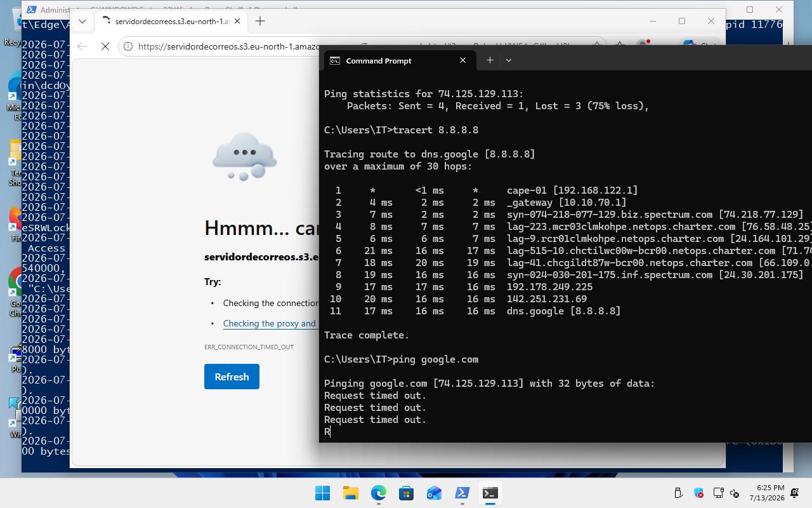Click the hop 11 dns.google [8.8.8.8] line
This screenshot has width=812, height=508.
475,311
